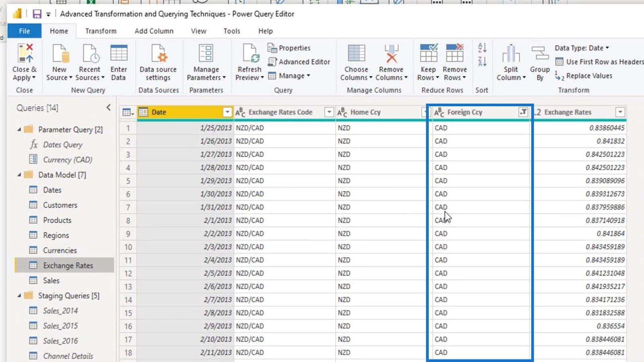
Task: Collapse the Parameter Query folder
Action: pos(19,130)
